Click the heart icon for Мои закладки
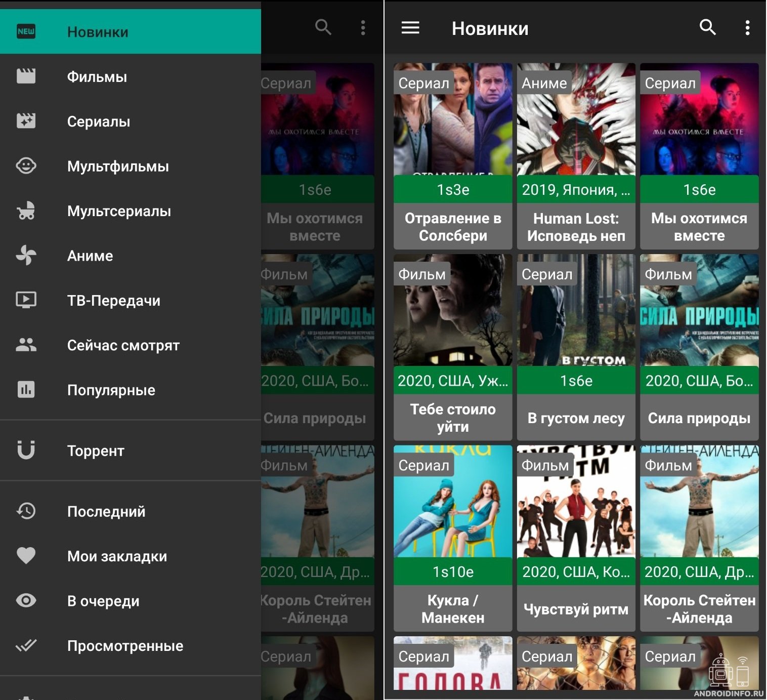767x700 pixels. [26, 556]
